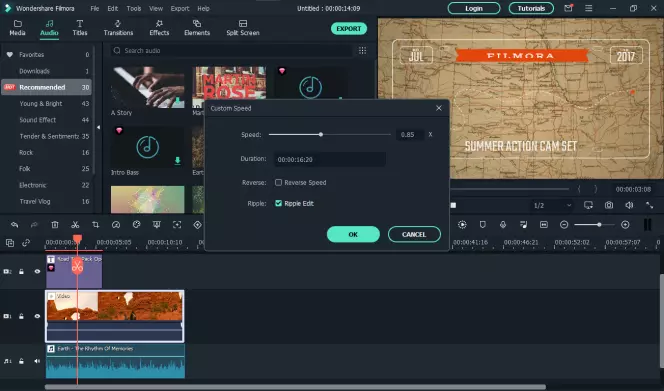Click the speed value field 0.85

[410, 134]
